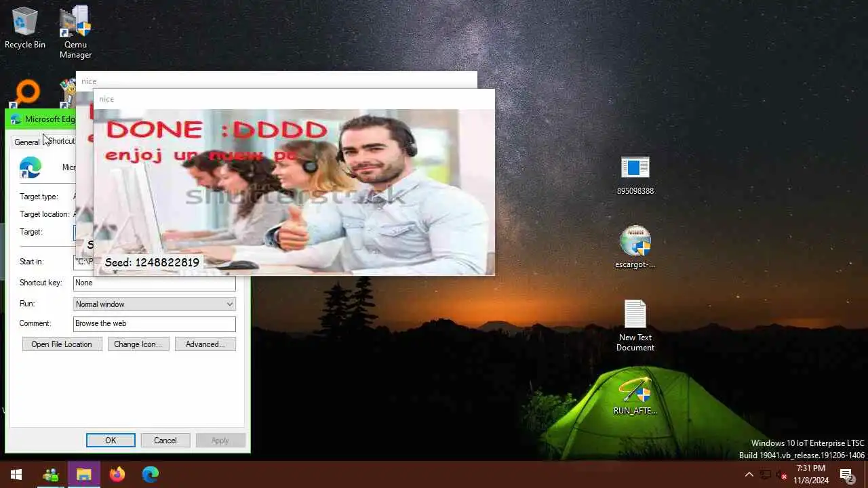Click the Edge icon in Properties dialog
Image resolution: width=868 pixels, height=488 pixels.
(31, 167)
